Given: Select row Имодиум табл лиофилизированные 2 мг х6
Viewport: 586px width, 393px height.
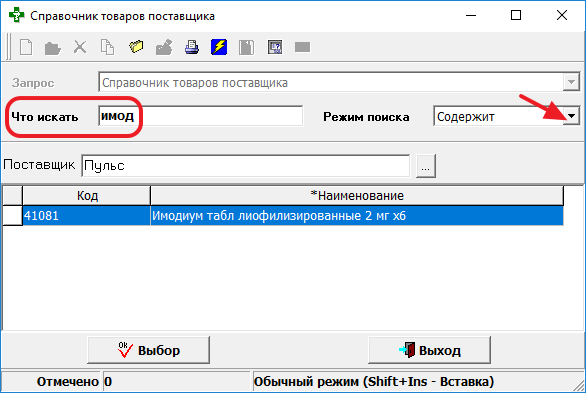Looking at the screenshot, I should (x=357, y=216).
